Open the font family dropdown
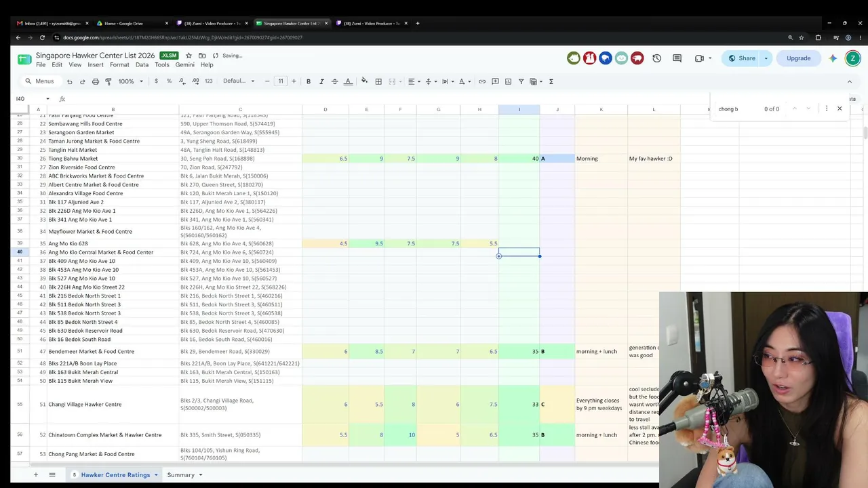This screenshot has width=868, height=488. 239,81
